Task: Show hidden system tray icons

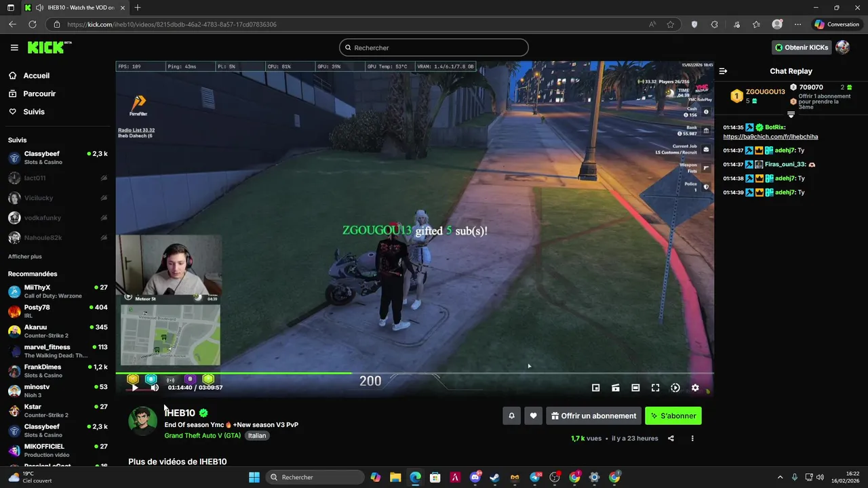Action: click(x=780, y=477)
